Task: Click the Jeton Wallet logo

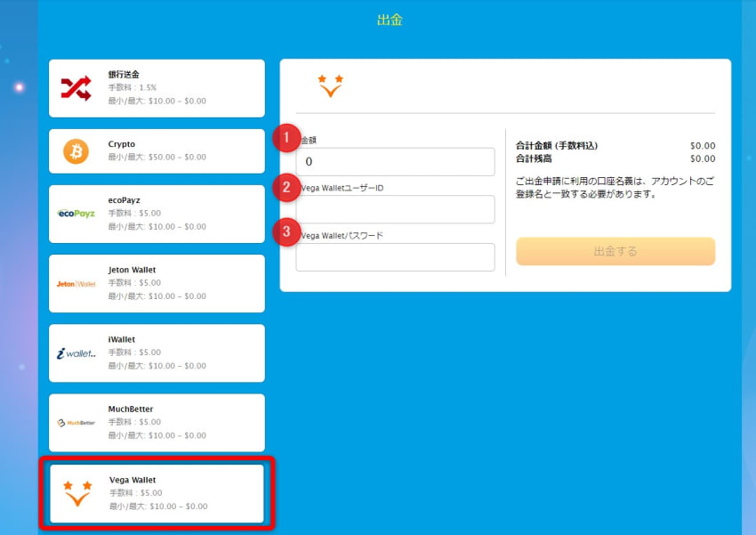Action: (x=76, y=284)
